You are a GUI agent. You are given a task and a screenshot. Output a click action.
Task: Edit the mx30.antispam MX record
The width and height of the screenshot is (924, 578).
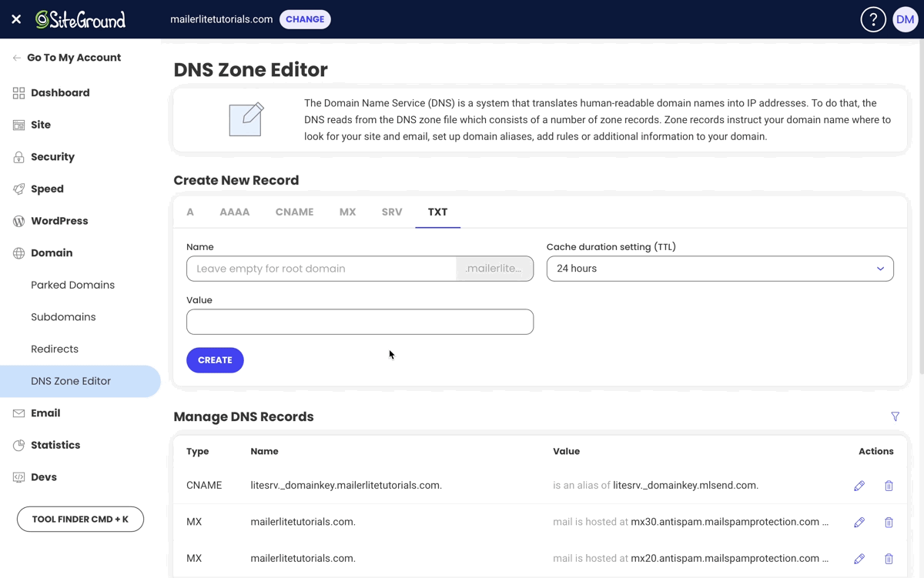click(859, 522)
